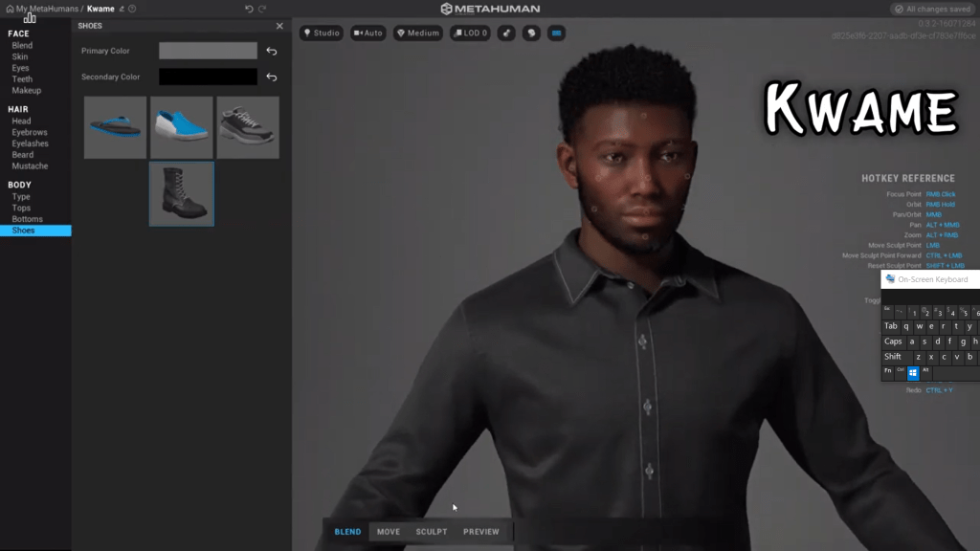This screenshot has width=980, height=551.
Task: Click the Primary Color swatch
Action: click(x=208, y=52)
